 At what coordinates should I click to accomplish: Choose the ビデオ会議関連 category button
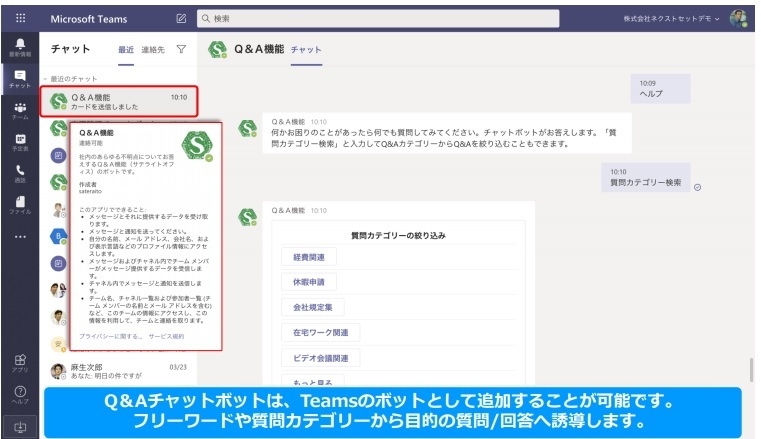coord(320,358)
